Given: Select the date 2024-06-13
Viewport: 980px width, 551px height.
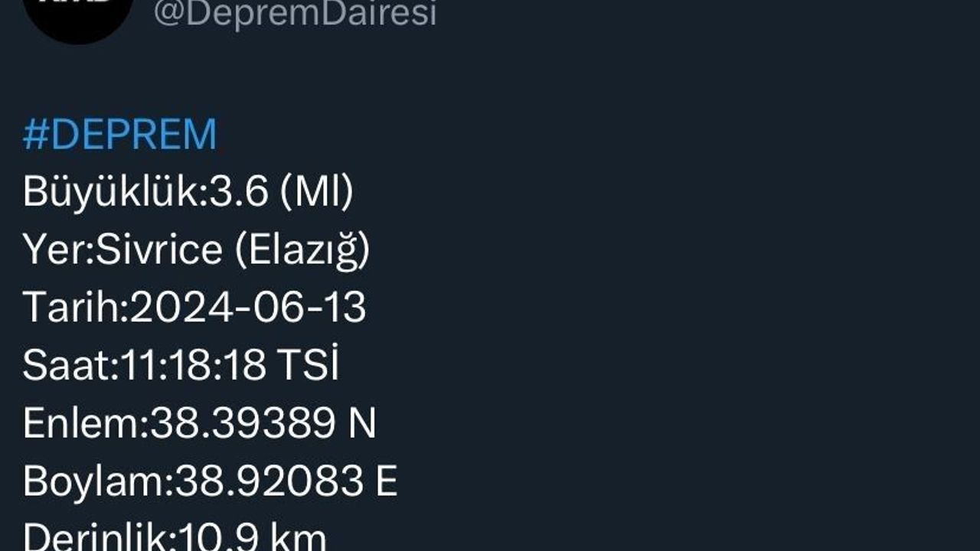Looking at the screenshot, I should (248, 308).
